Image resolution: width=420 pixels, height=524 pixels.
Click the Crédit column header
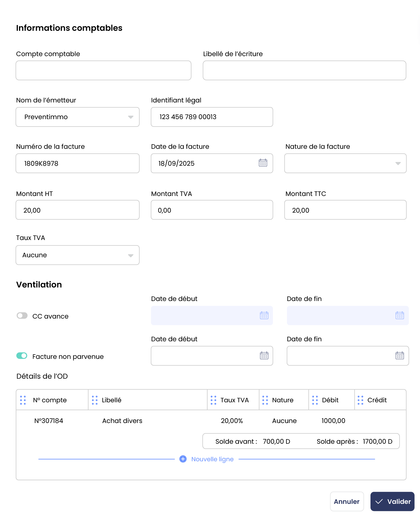377,400
